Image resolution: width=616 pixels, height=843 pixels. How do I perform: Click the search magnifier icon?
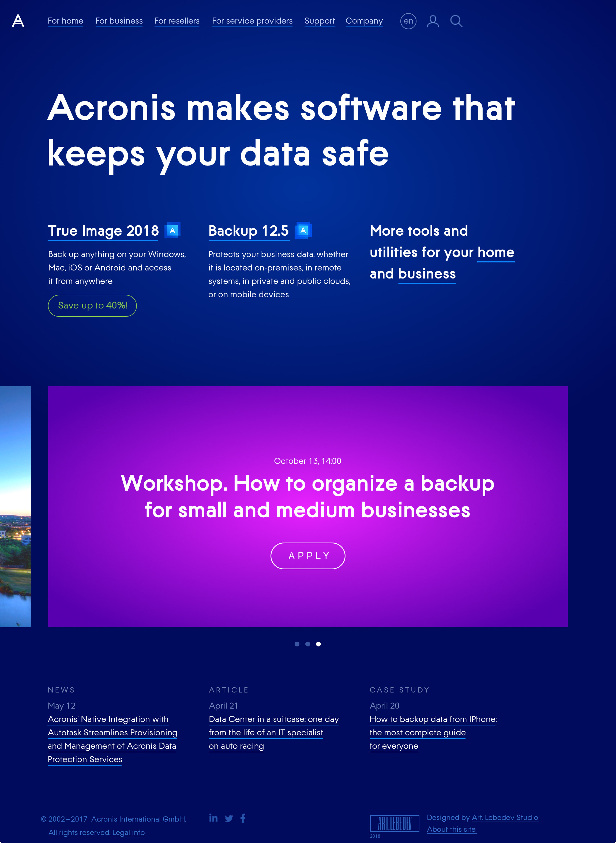456,21
